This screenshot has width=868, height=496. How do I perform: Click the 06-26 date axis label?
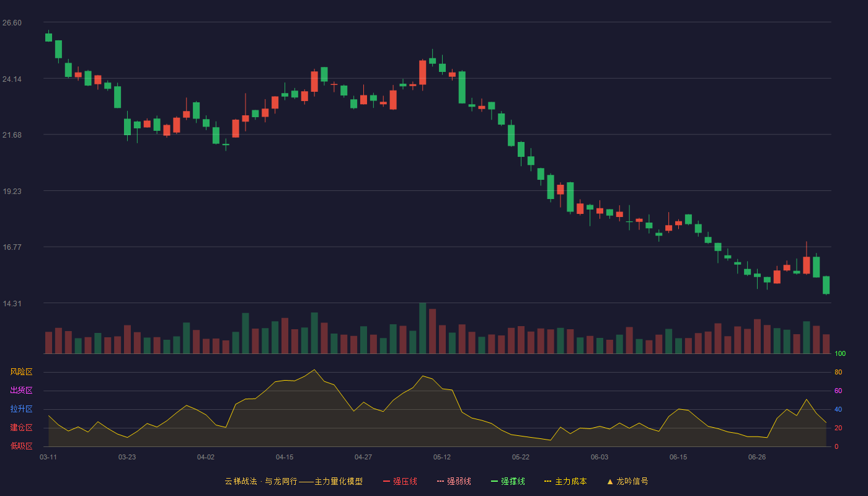coord(757,457)
